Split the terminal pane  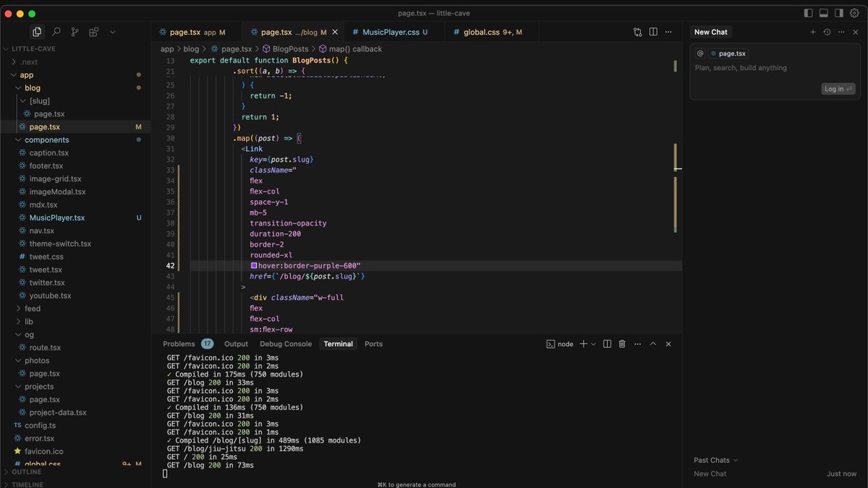click(607, 344)
